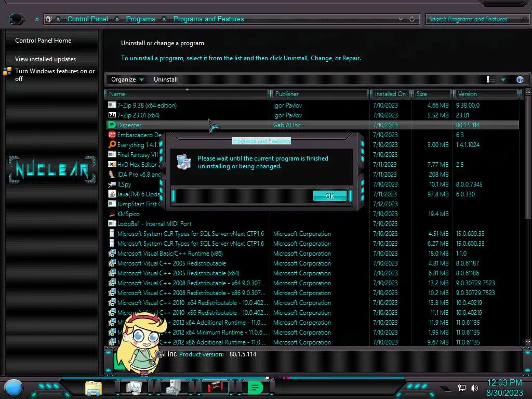Click the Windows features shield icon

pyautogui.click(x=7, y=71)
